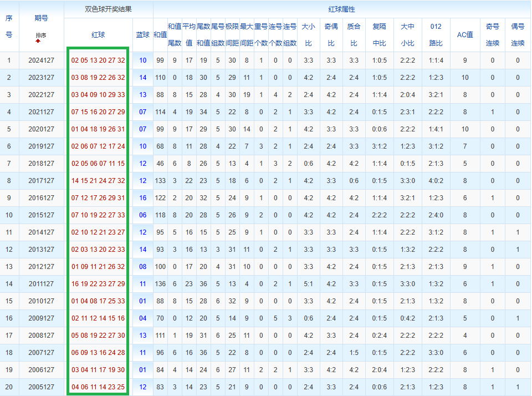The image size is (532, 396).
Task: Click sum value 136 in row 2011127
Action: pos(160,283)
